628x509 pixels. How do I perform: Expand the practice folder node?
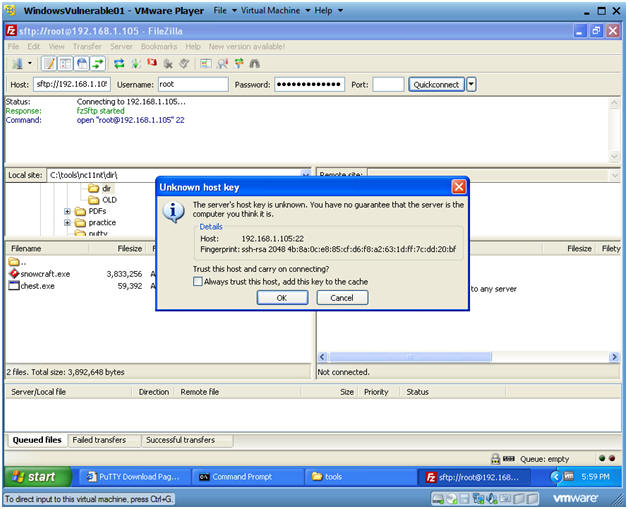[67, 222]
